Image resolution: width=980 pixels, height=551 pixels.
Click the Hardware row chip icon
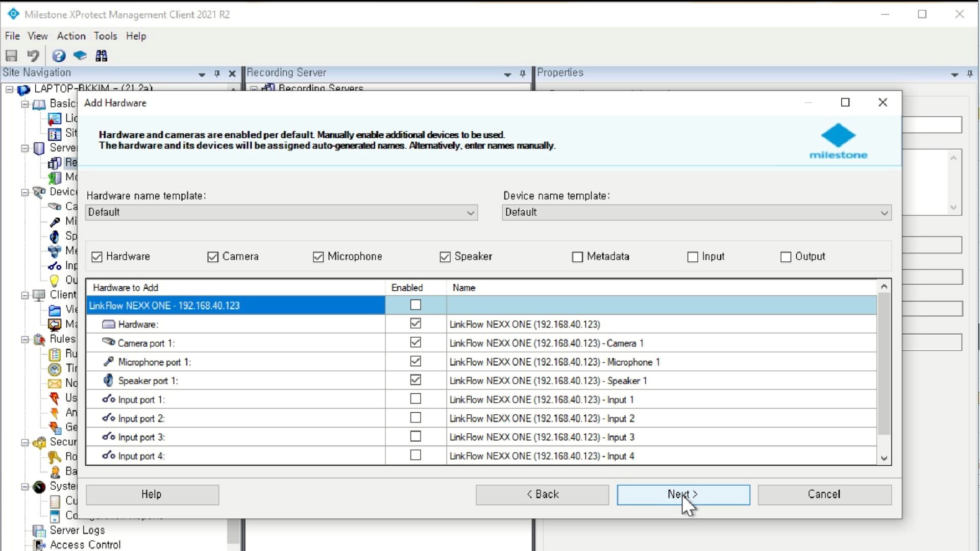(109, 324)
